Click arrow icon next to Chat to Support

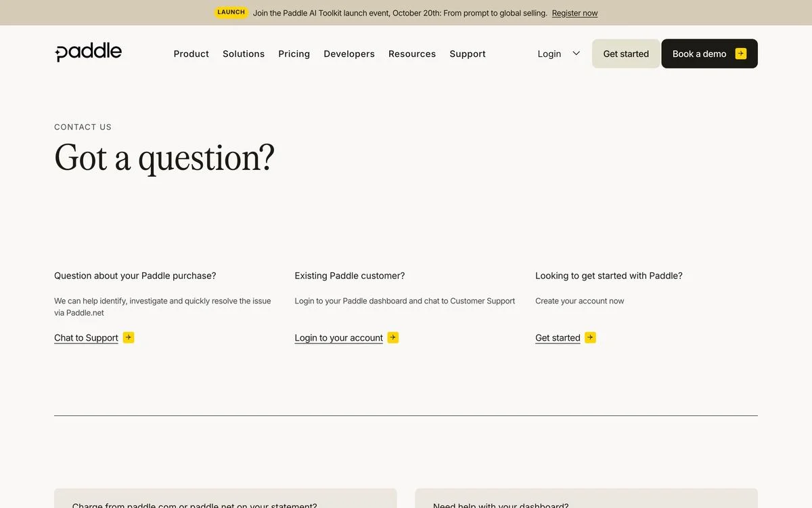tap(129, 337)
